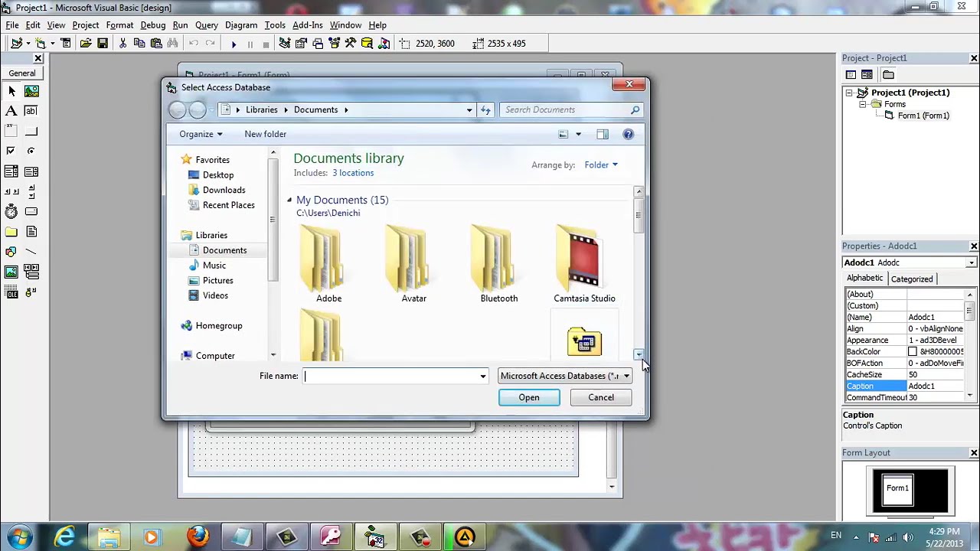Screen dimensions: 980x551
Task: Follow the 3 locations link
Action: click(x=353, y=173)
